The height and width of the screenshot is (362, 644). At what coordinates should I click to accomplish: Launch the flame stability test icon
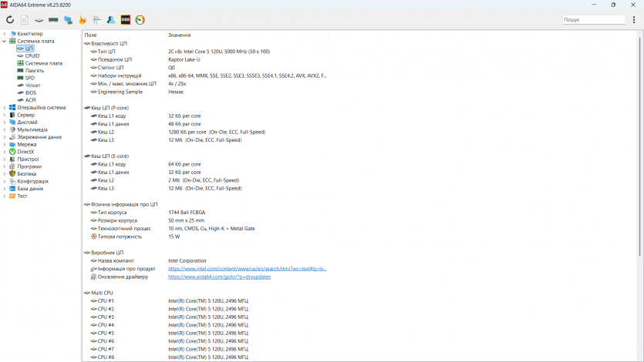[83, 20]
